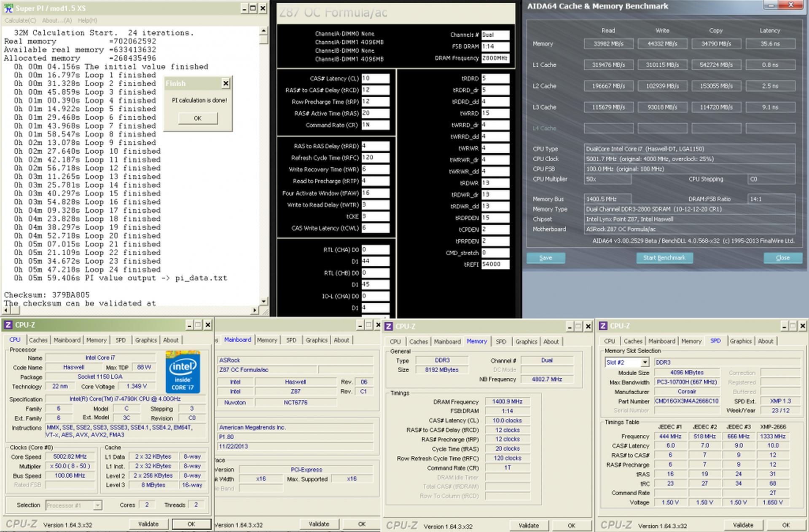The width and height of the screenshot is (809, 532).
Task: Click CPU-Z logo in SPD window title bar
Action: pos(603,326)
